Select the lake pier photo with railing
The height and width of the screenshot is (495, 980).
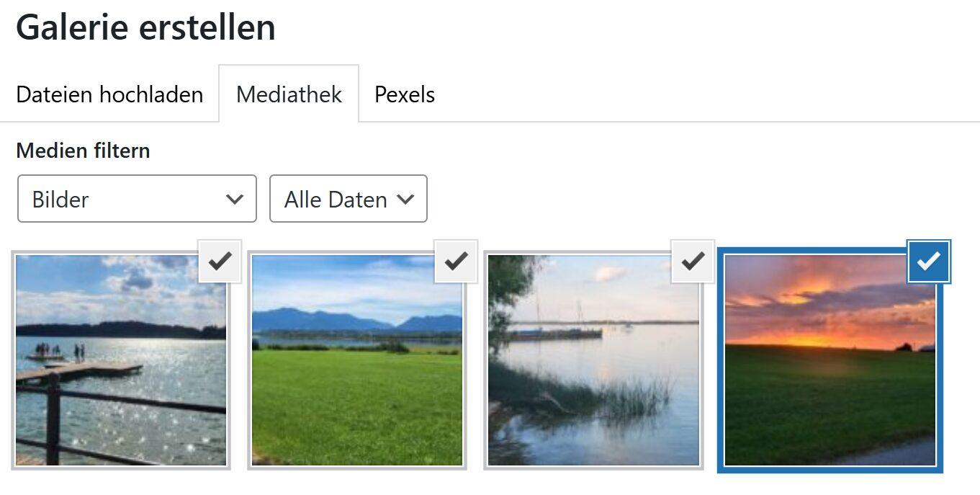121,389
